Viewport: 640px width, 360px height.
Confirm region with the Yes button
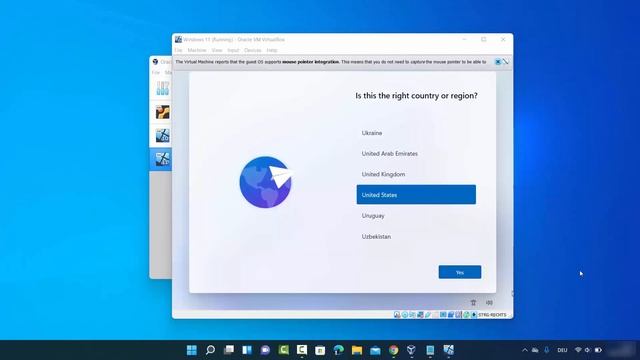pyautogui.click(x=460, y=272)
